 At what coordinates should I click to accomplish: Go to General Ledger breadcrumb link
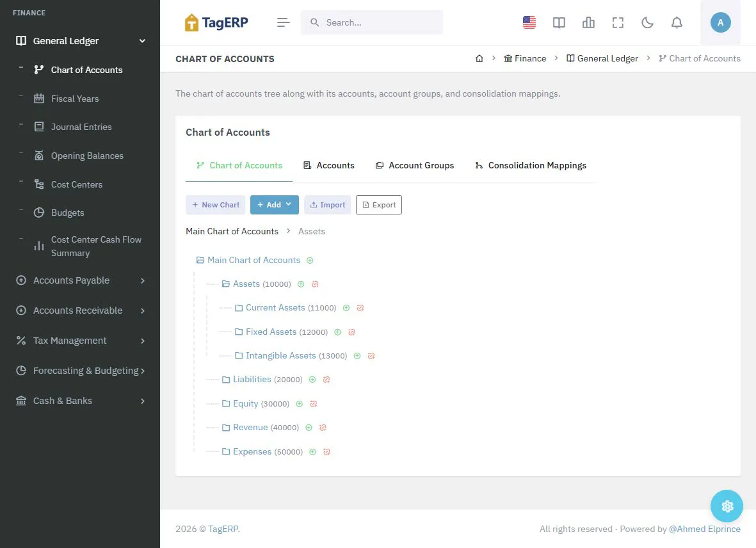(602, 58)
